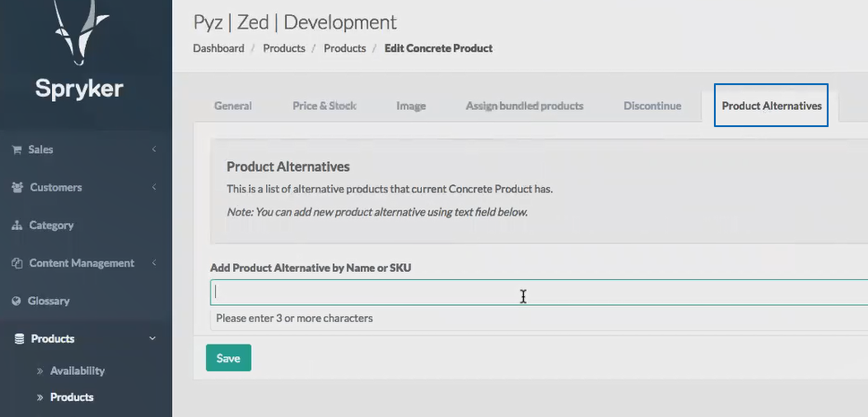Go to the Discontinue tab
The height and width of the screenshot is (417, 868).
click(x=652, y=106)
